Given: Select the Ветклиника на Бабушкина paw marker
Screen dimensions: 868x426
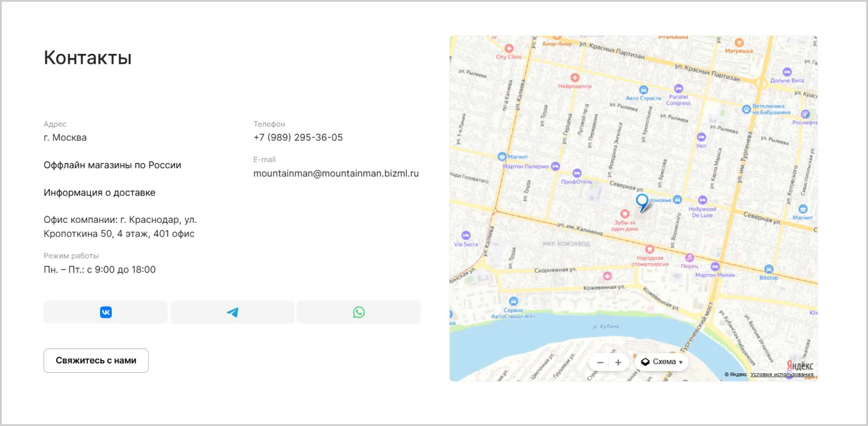Looking at the screenshot, I should click(x=746, y=108).
